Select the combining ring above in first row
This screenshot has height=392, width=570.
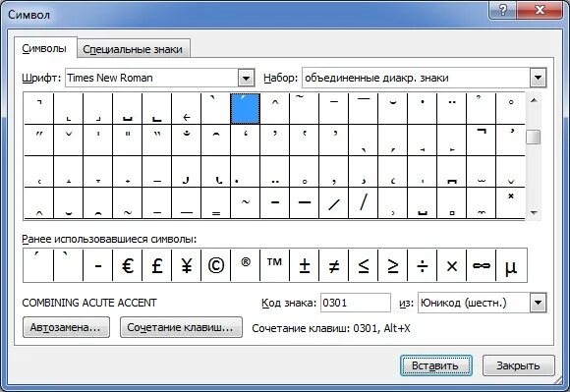click(x=510, y=109)
